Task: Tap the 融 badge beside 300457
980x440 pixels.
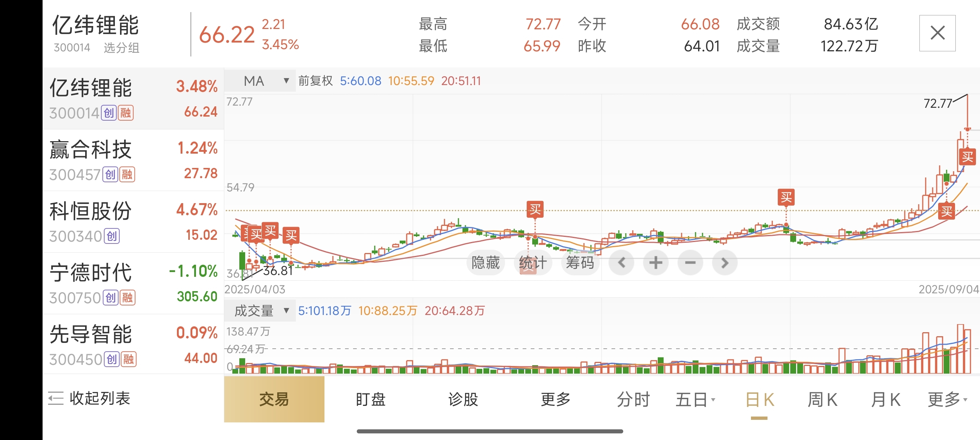Action: tap(127, 175)
